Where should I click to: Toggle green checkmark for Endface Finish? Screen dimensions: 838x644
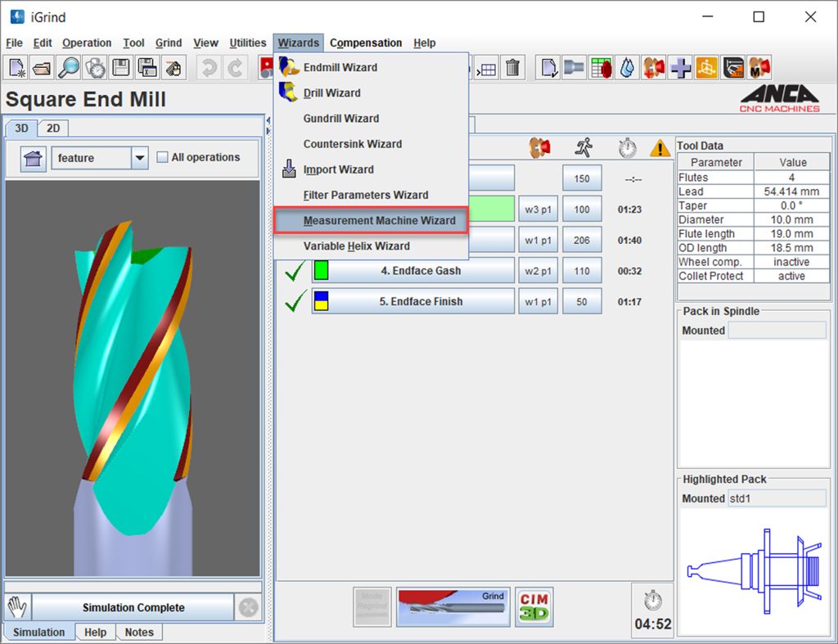pos(295,302)
